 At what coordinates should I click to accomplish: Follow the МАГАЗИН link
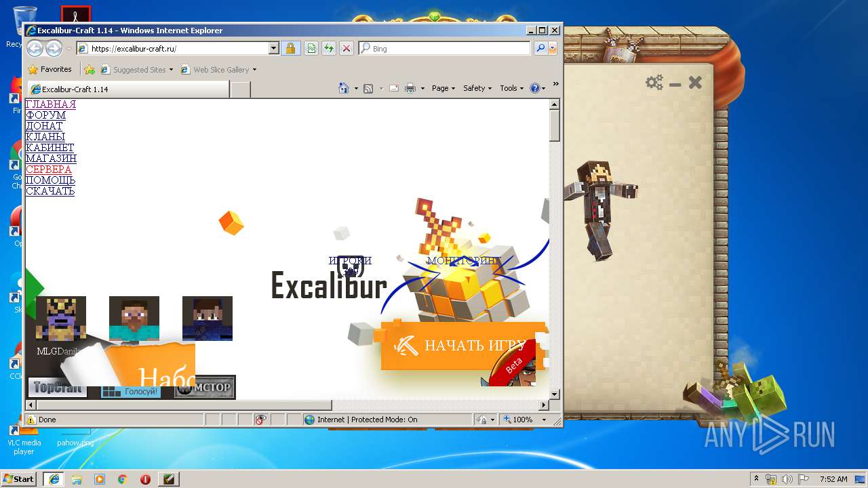51,159
